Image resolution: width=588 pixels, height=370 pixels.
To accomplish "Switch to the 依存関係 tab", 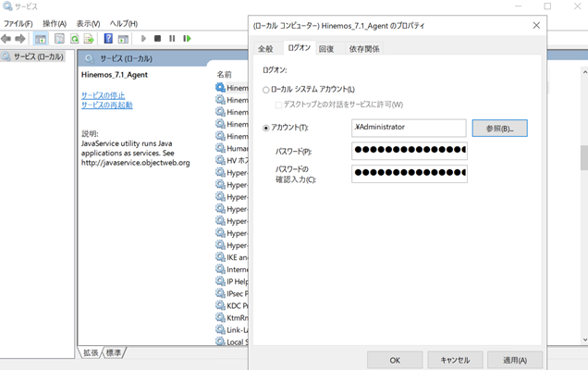I will pos(364,49).
